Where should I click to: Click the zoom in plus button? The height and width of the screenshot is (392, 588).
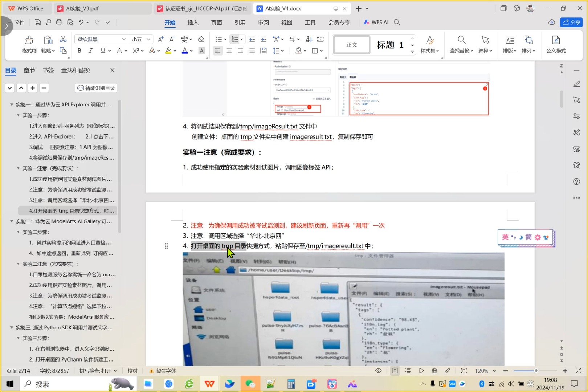(565, 371)
